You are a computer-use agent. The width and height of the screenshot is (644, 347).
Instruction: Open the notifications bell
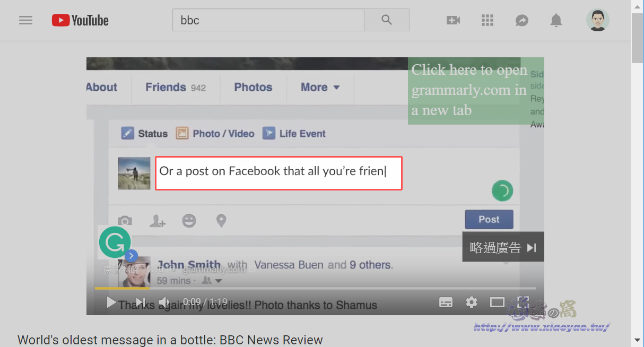tap(556, 20)
